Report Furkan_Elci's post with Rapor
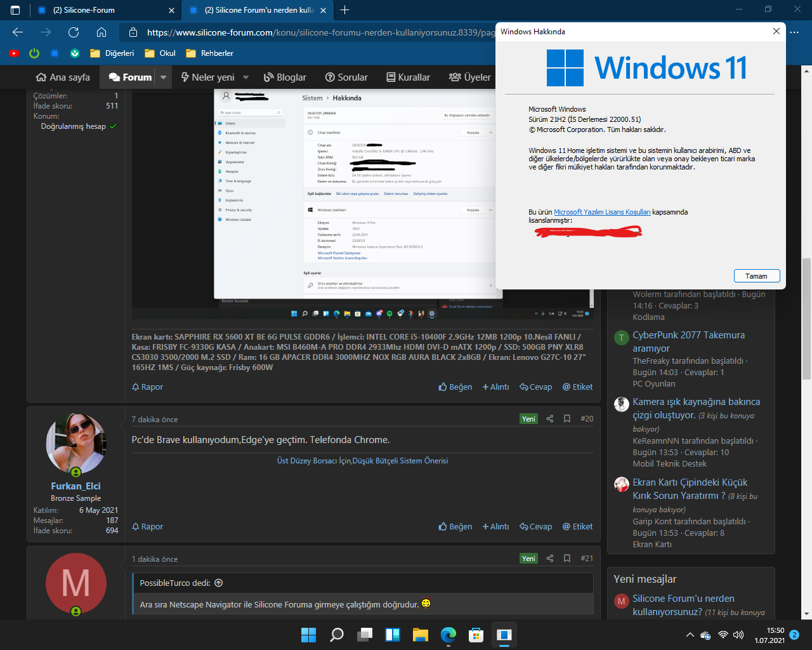 pyautogui.click(x=148, y=527)
